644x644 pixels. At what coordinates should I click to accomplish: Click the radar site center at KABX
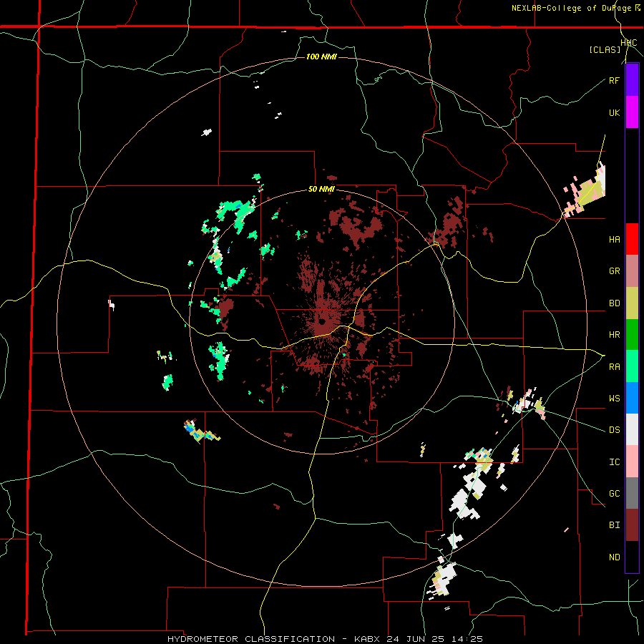pos(322,321)
